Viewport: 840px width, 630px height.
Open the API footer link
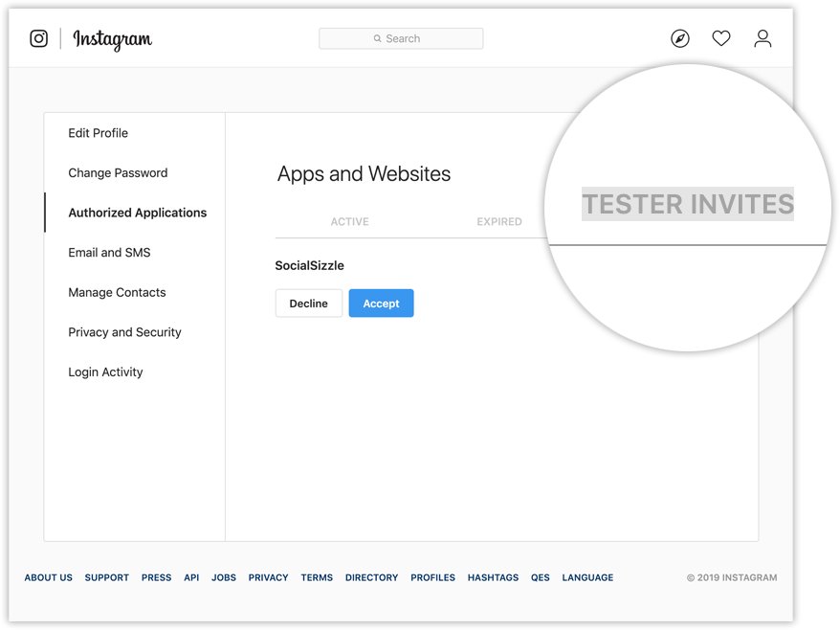point(191,577)
